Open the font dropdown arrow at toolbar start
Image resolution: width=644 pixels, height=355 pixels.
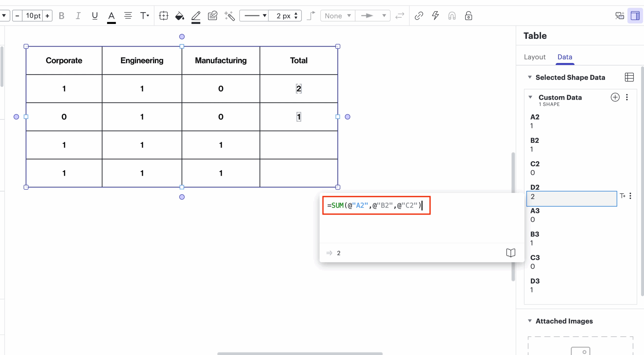[4, 16]
